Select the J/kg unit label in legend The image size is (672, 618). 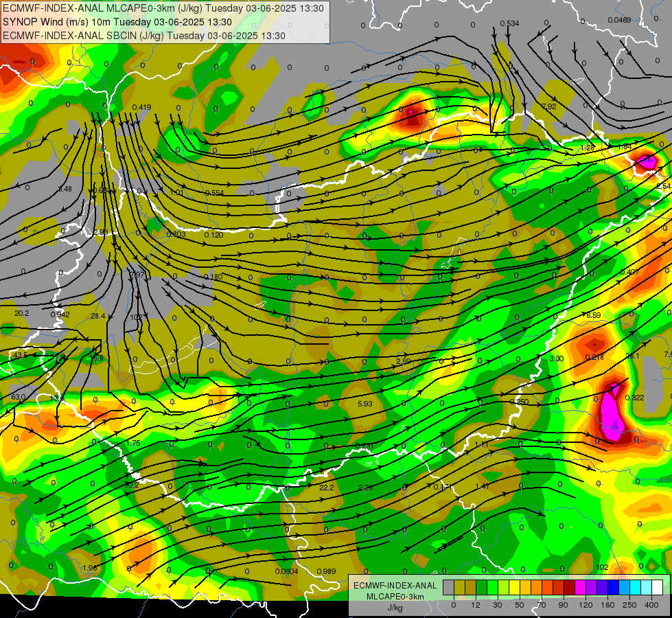point(395,608)
